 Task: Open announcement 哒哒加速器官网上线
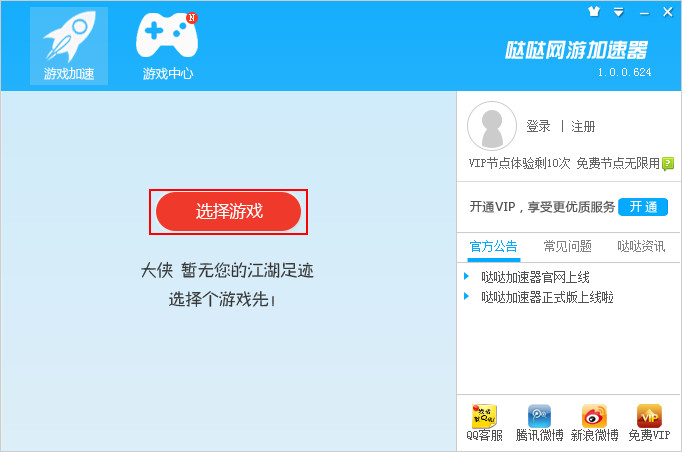(535, 277)
